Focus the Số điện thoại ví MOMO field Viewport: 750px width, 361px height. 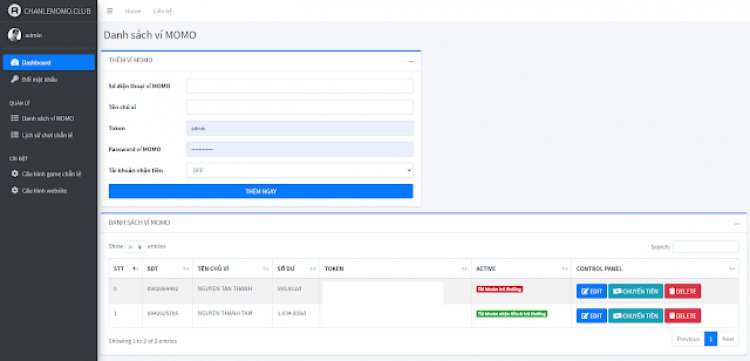click(x=300, y=86)
